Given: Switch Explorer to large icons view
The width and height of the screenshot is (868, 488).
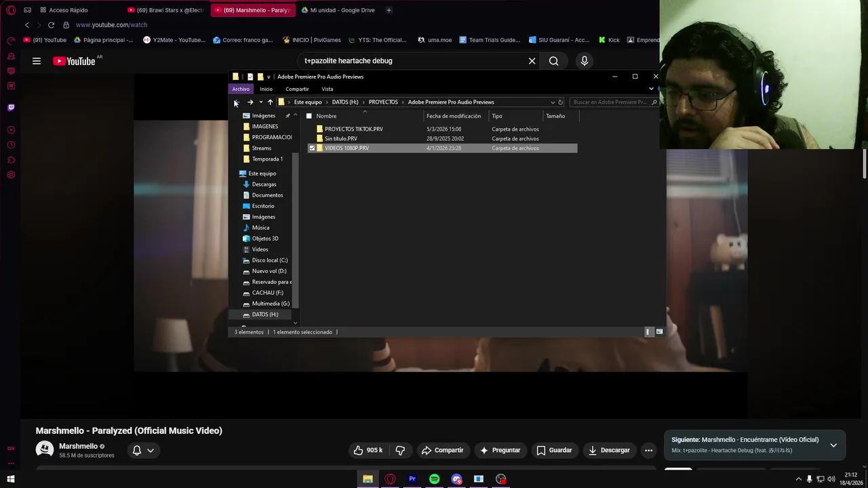Looking at the screenshot, I should 659,332.
